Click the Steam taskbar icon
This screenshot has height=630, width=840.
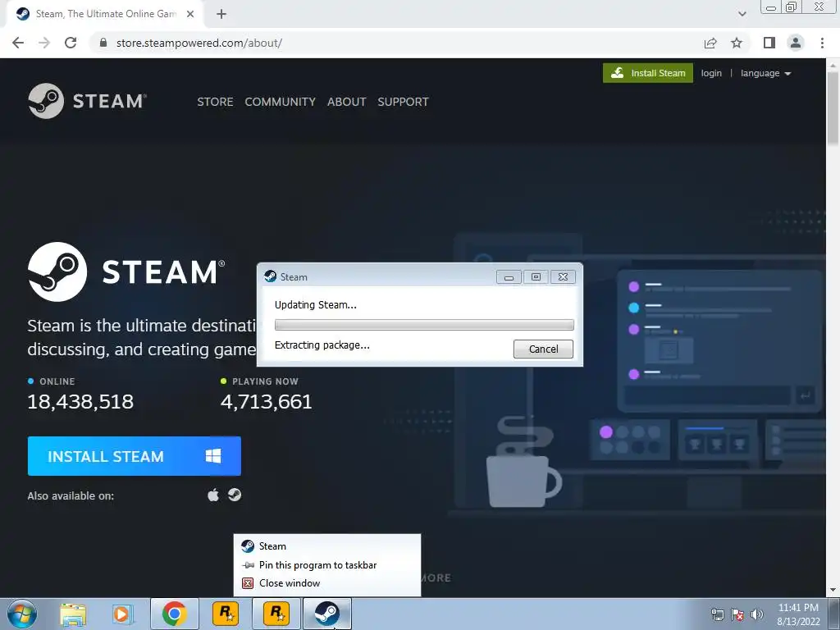pos(327,614)
